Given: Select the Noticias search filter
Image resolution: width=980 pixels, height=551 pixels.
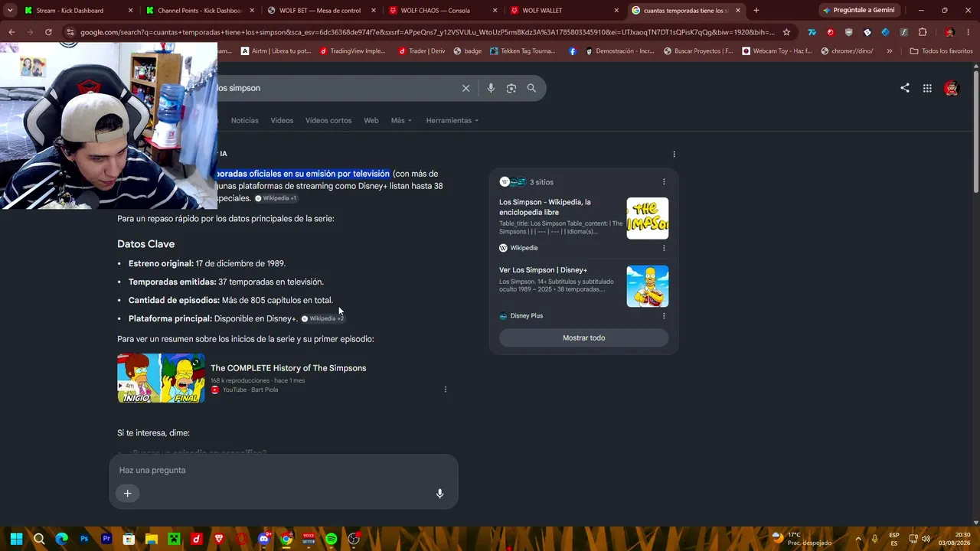Looking at the screenshot, I should pyautogui.click(x=245, y=120).
